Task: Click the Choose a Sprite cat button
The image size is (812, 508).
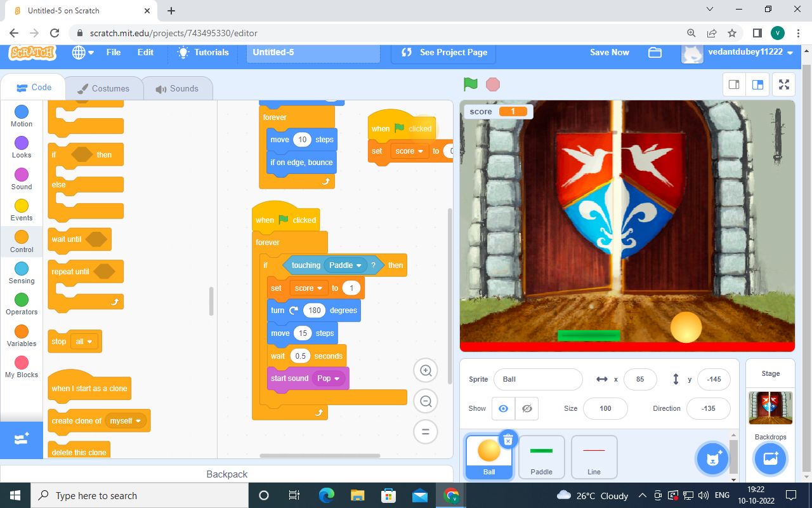Action: (x=712, y=458)
